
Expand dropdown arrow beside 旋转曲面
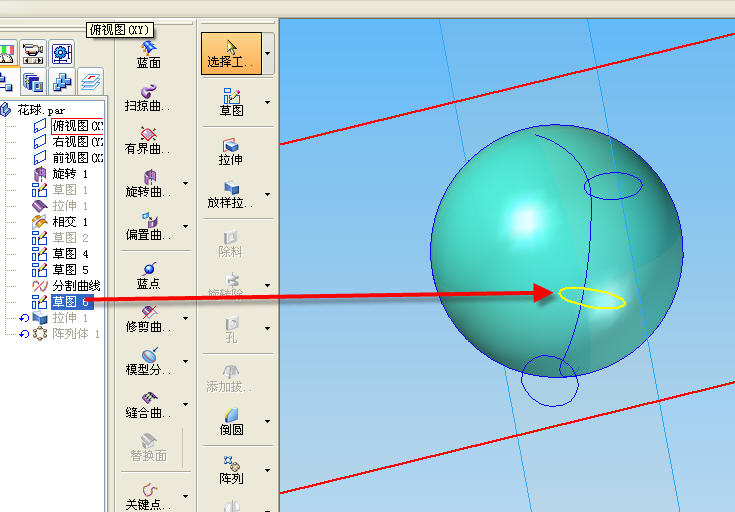(x=186, y=183)
